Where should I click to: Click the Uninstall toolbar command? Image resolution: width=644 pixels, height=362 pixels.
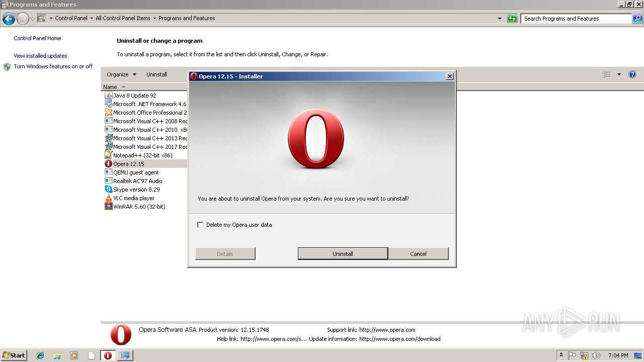point(156,74)
